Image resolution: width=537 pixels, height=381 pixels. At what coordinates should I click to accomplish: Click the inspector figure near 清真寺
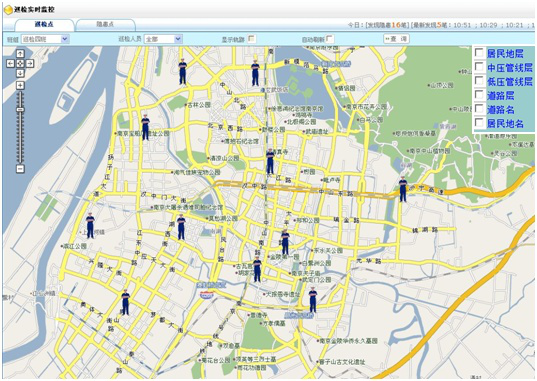pyautogui.click(x=270, y=161)
